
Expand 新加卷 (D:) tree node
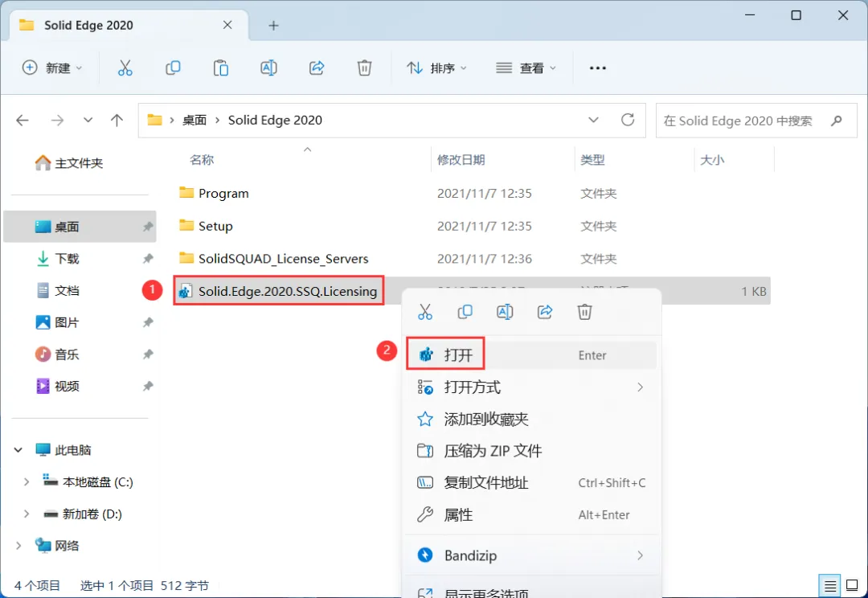26,514
